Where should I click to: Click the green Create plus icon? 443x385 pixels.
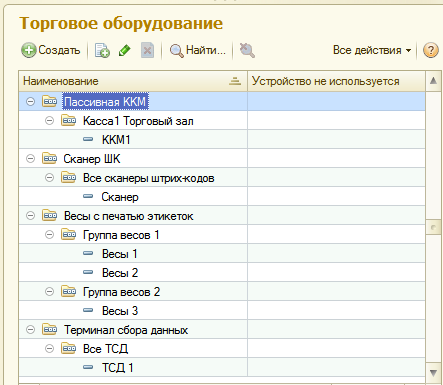click(29, 50)
